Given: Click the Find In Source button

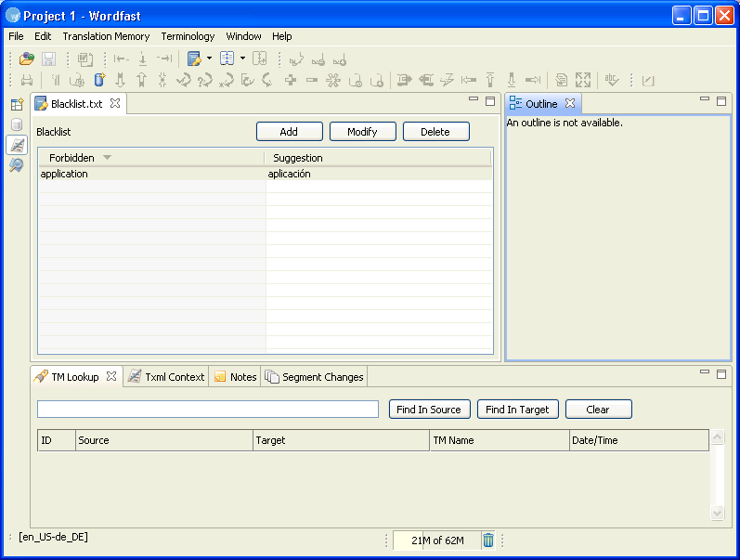Looking at the screenshot, I should [429, 410].
